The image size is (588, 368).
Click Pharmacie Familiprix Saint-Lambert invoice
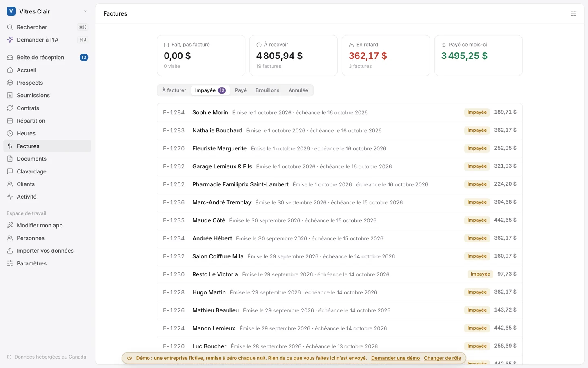pyautogui.click(x=340, y=184)
